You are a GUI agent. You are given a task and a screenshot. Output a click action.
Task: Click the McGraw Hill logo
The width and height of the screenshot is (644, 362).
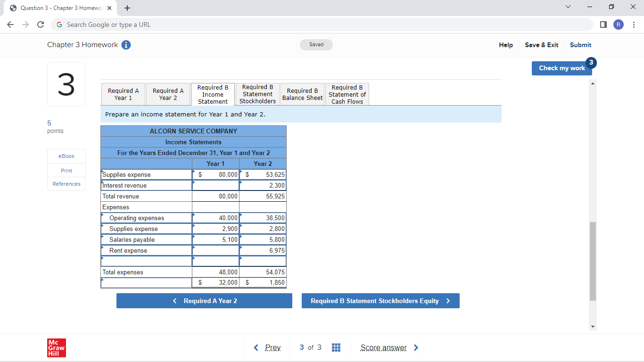pos(57,348)
